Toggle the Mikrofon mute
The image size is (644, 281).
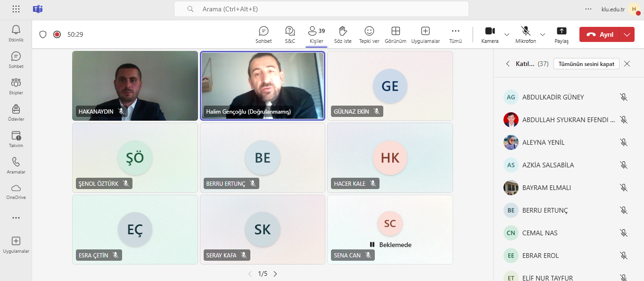[526, 35]
